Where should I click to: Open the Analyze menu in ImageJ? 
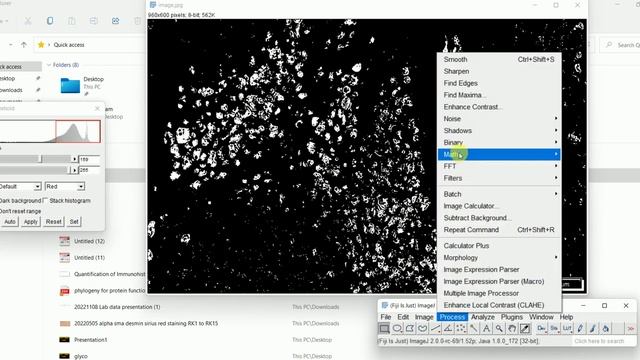(482, 317)
